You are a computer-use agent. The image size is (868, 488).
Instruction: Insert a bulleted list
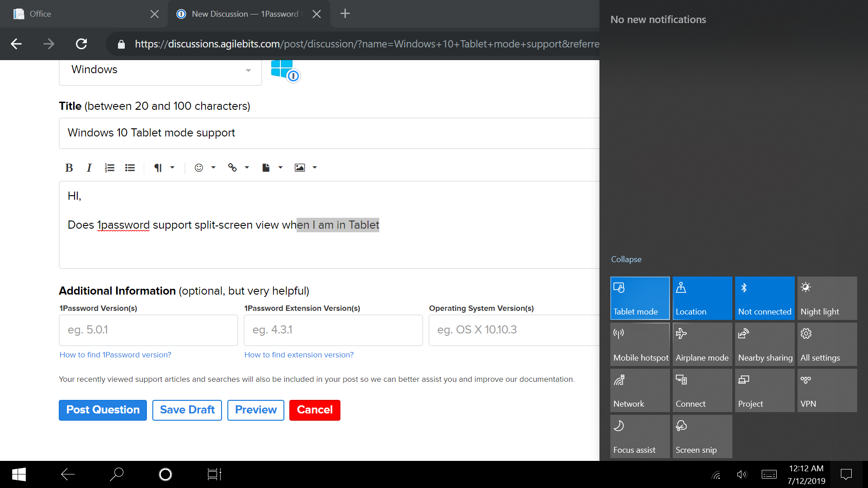tap(130, 168)
